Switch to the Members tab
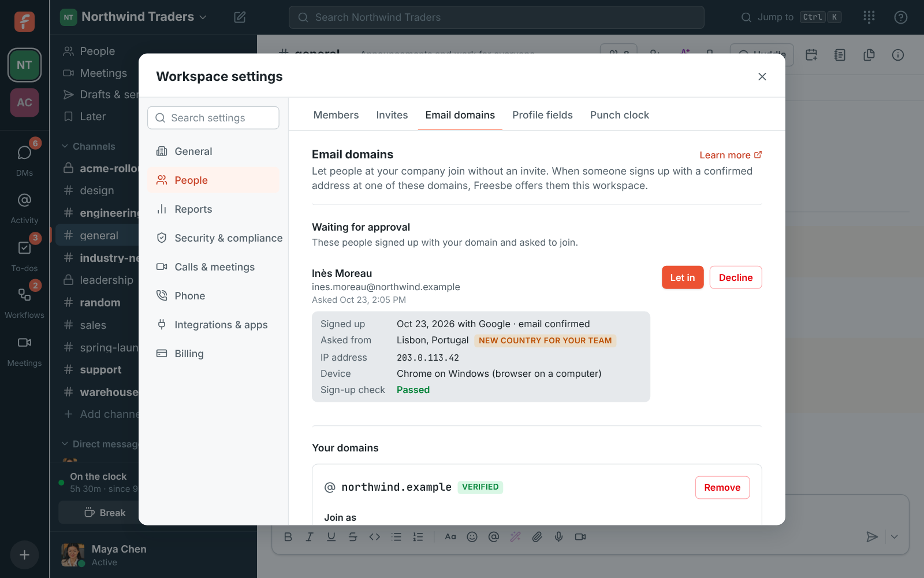924x578 pixels. pos(336,115)
